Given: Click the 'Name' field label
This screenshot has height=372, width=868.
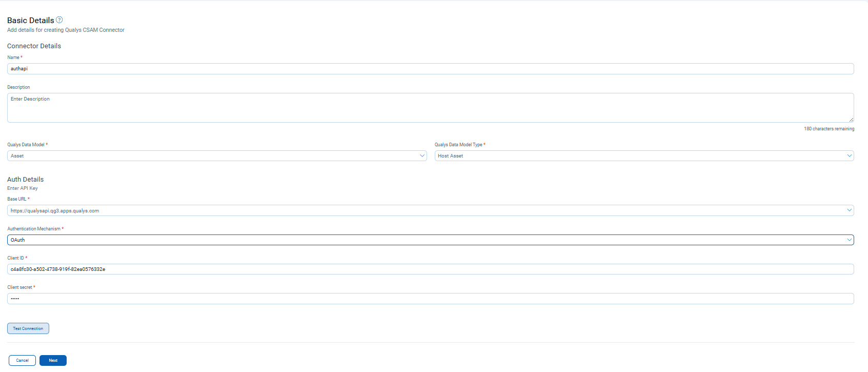Looking at the screenshot, I should (x=13, y=57).
